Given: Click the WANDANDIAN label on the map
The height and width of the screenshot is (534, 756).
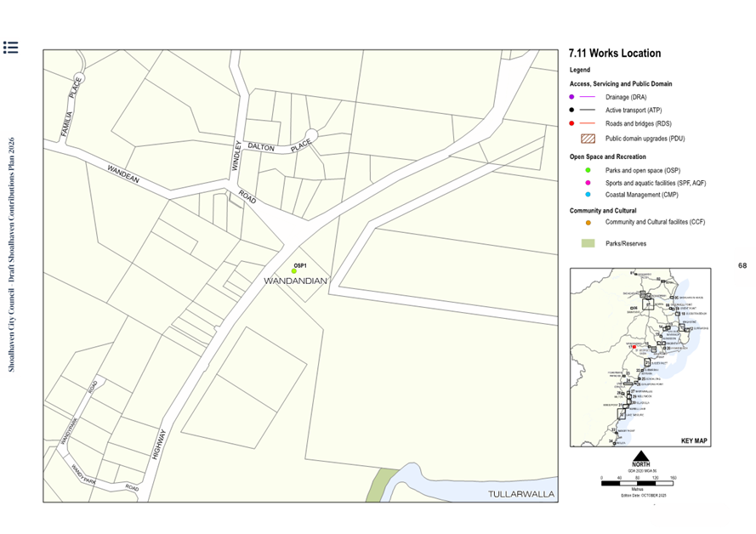Looking at the screenshot, I should pos(298,281).
